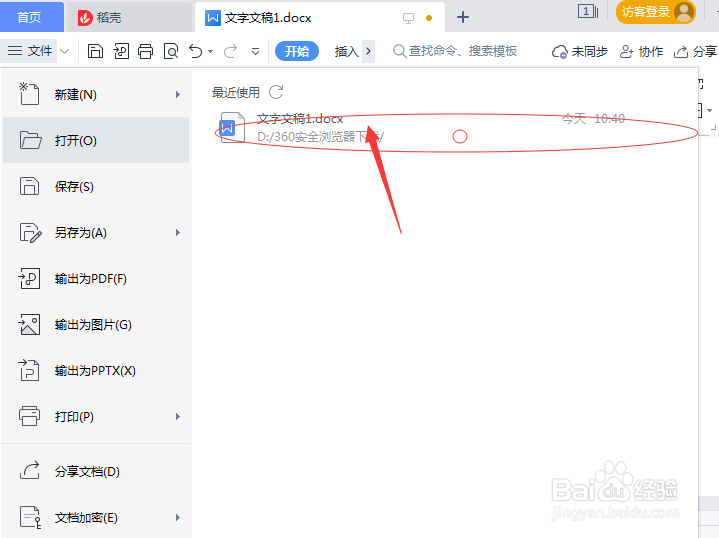This screenshot has height=538, width=719.
Task: Click the Print icon in quick toolbar
Action: 146,51
